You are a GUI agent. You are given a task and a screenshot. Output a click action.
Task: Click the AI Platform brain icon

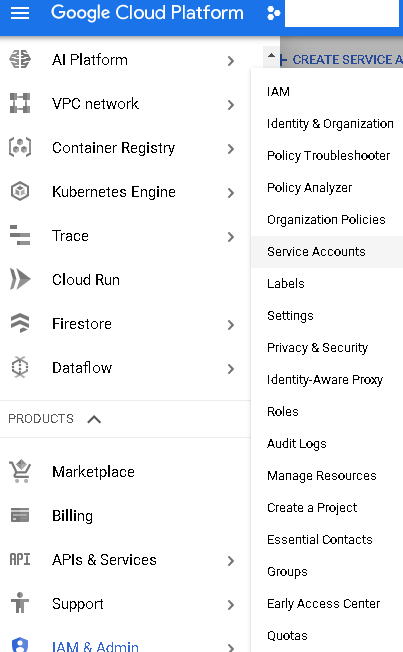[20, 59]
